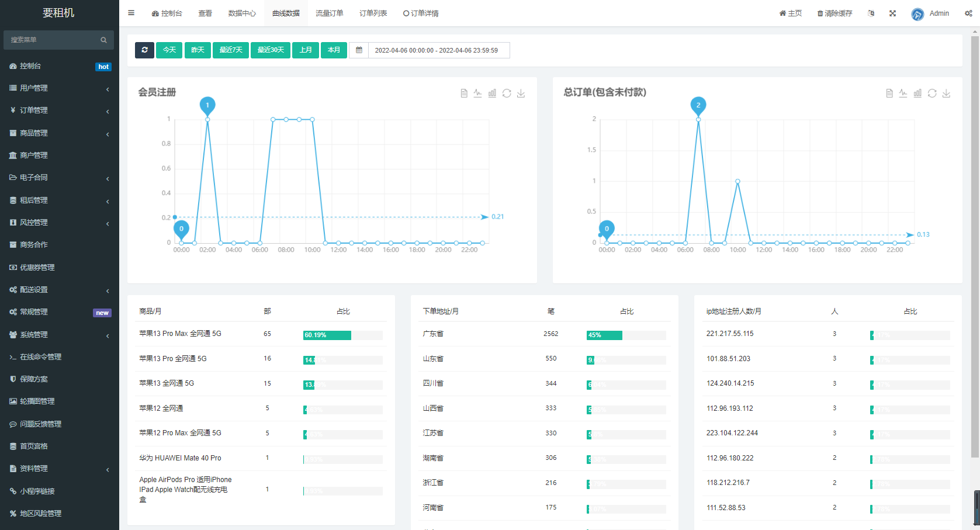This screenshot has height=530, width=980.
Task: Open 控制台 with hot badge in sidebar
Action: tap(60, 66)
